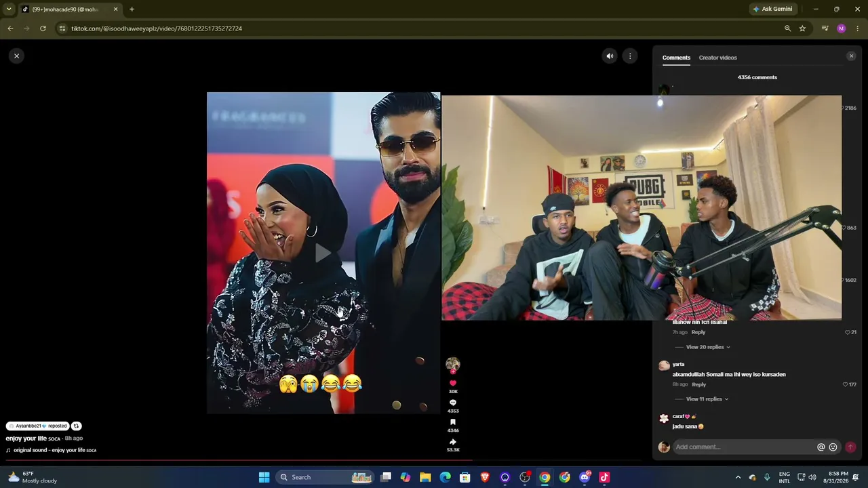Open the TikTok app on the taskbar
Viewport: 868px width, 488px height.
(604, 477)
